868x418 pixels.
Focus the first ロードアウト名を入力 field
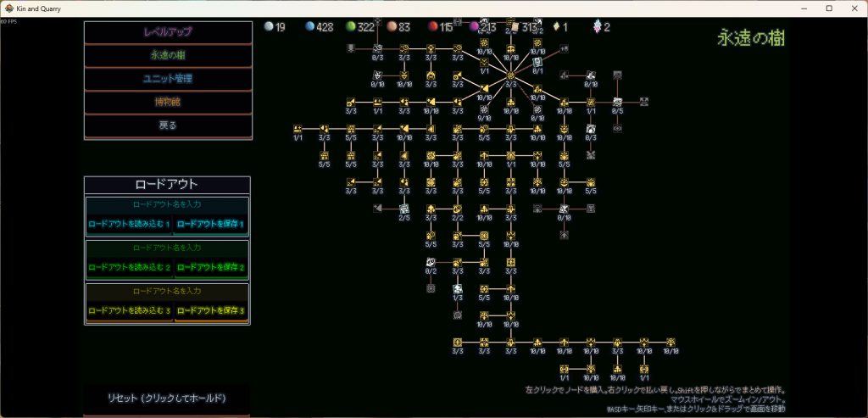pos(167,204)
